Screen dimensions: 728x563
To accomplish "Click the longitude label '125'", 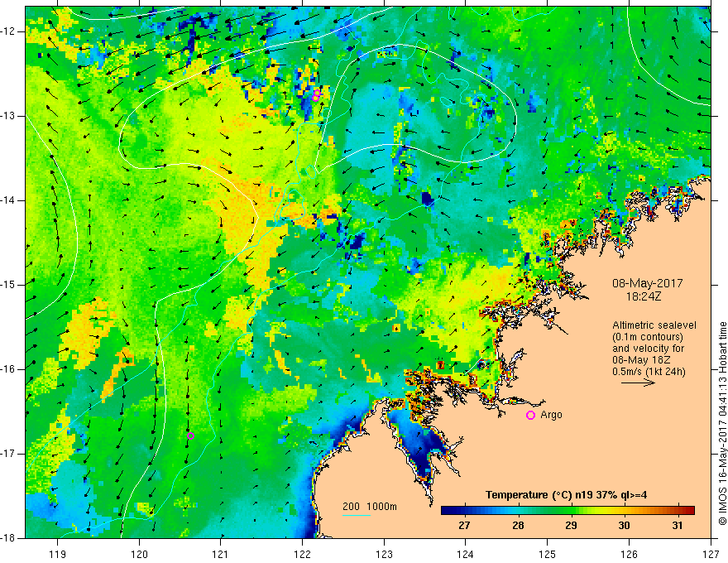I will coord(548,555).
